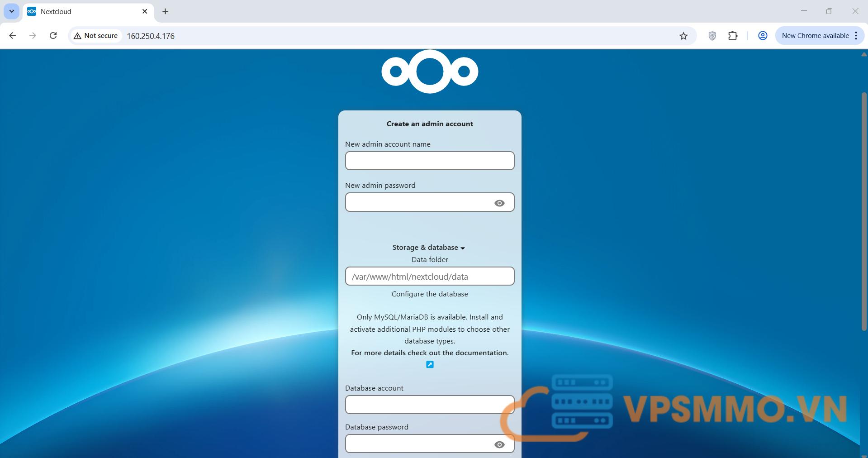Click the New Chrome available button

tap(815, 36)
